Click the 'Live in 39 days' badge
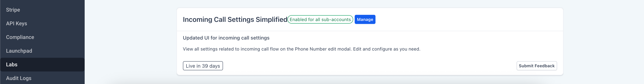644x84 pixels. pyautogui.click(x=203, y=66)
